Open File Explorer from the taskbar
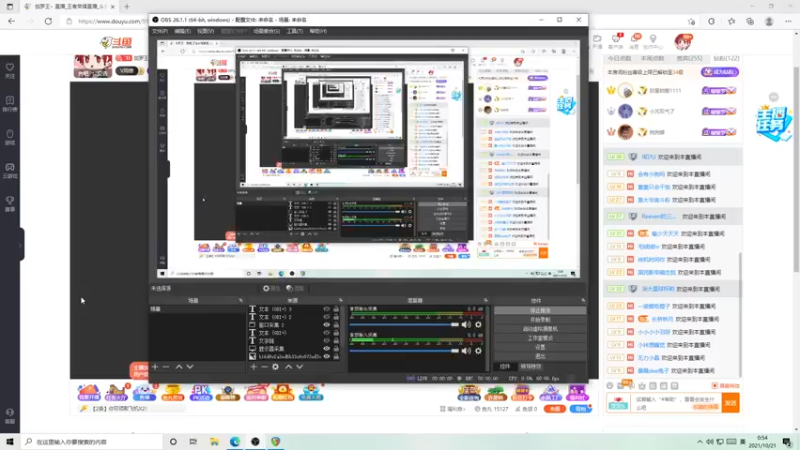The height and width of the screenshot is (450, 800). click(x=214, y=441)
